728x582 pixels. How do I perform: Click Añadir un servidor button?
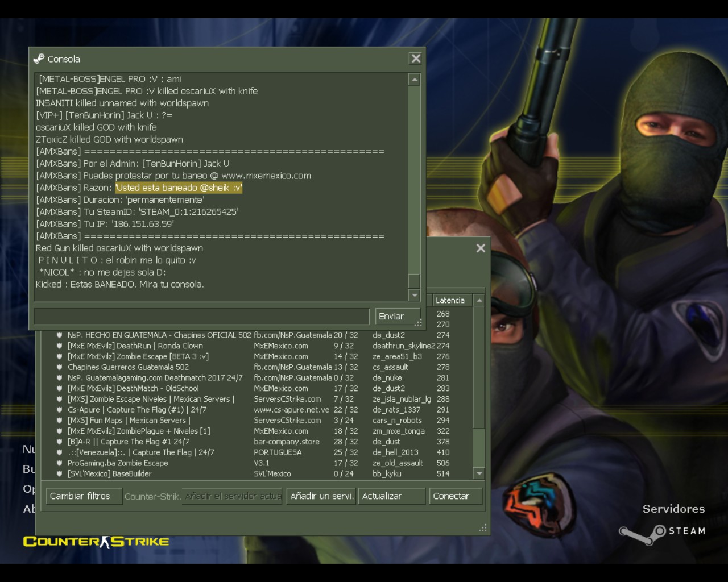(x=321, y=496)
